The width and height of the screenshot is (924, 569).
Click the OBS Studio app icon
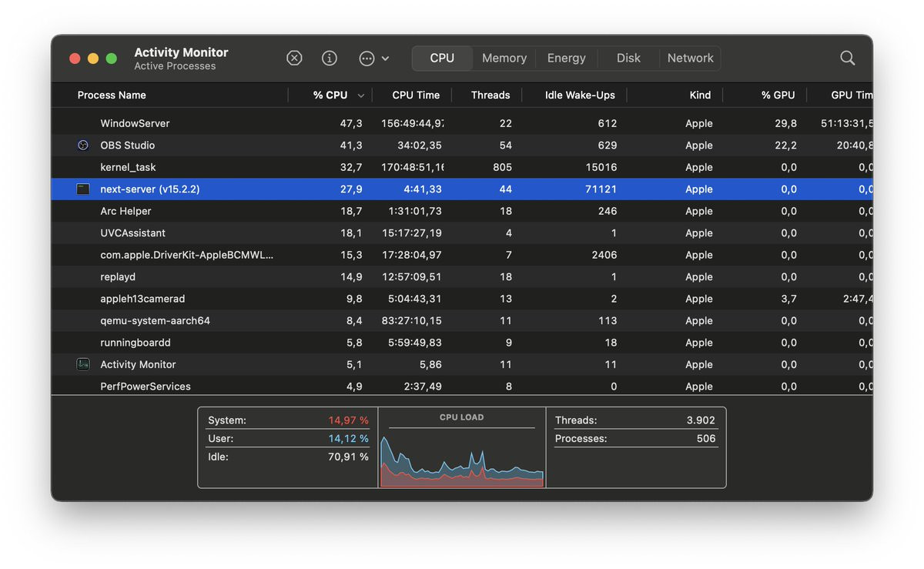(x=83, y=145)
